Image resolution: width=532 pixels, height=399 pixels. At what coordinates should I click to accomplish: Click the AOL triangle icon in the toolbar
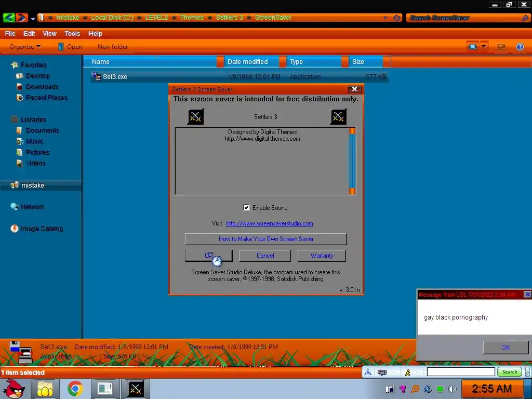click(x=368, y=372)
